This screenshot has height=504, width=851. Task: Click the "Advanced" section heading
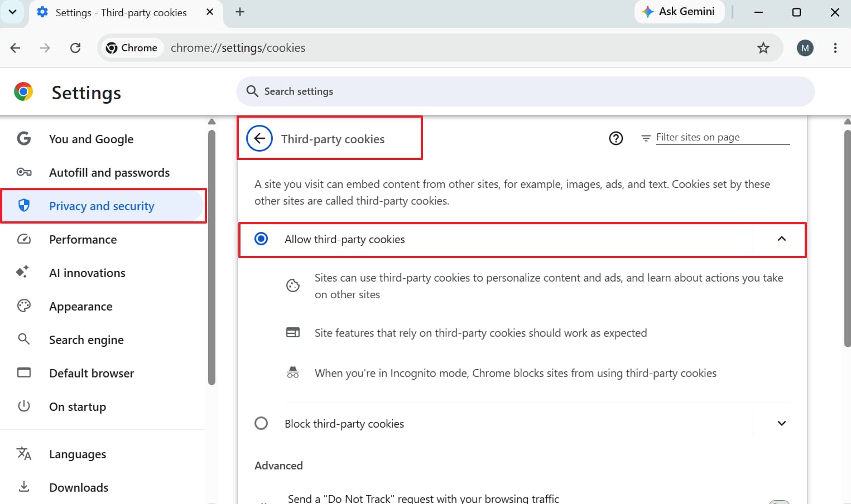278,466
